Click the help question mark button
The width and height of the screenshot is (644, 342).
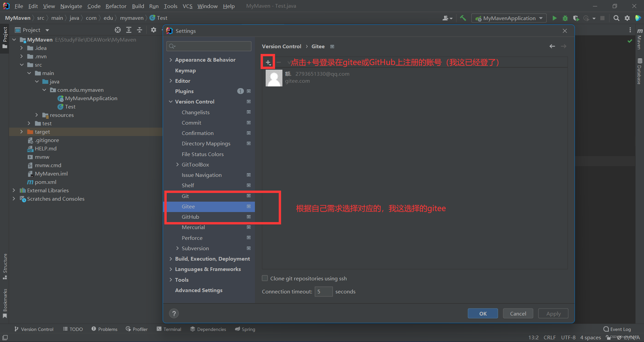(174, 314)
